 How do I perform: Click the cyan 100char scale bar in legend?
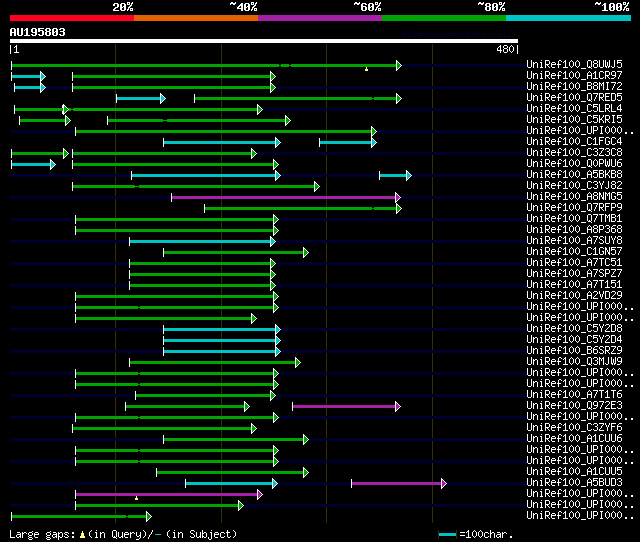click(447, 534)
